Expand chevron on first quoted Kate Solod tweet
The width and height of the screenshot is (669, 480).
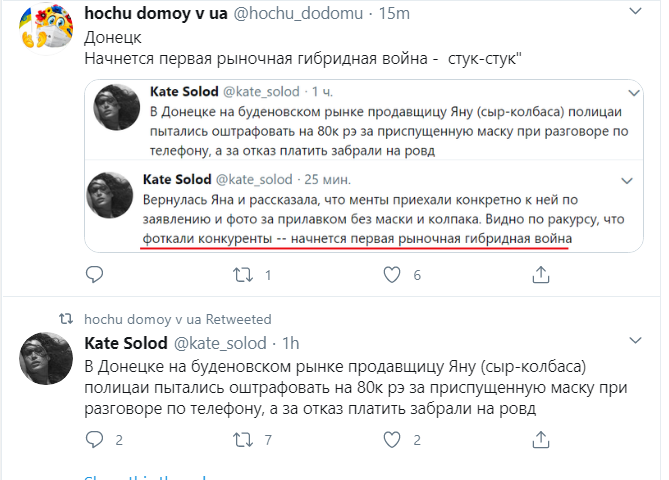(x=627, y=89)
